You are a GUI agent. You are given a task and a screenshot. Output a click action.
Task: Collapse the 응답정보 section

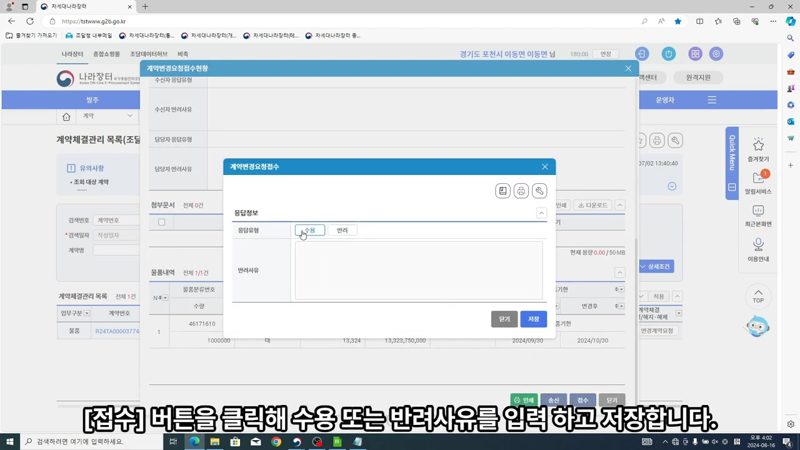click(x=541, y=213)
